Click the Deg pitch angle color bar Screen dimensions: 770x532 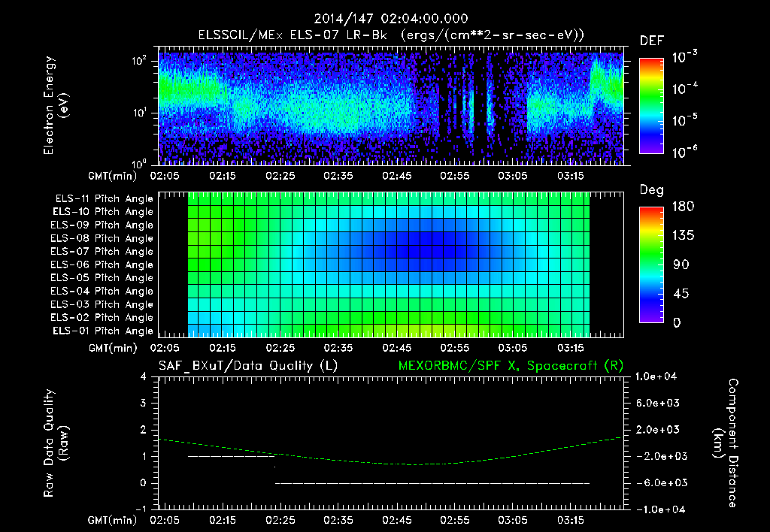coord(651,264)
